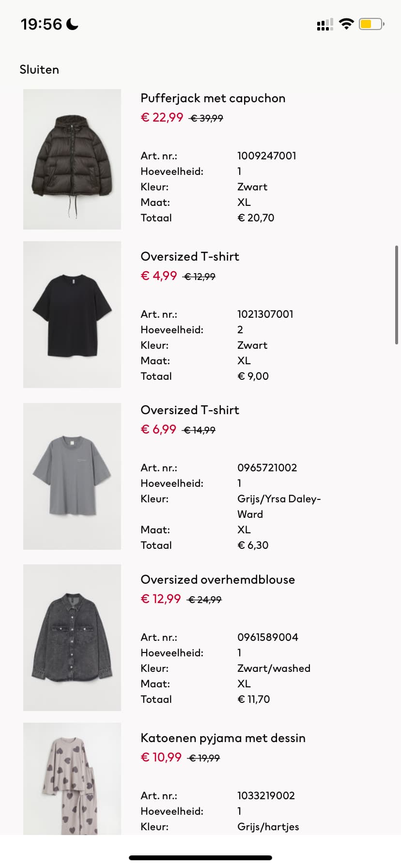Tap the moon focus mode icon
The image size is (401, 868).
(72, 24)
